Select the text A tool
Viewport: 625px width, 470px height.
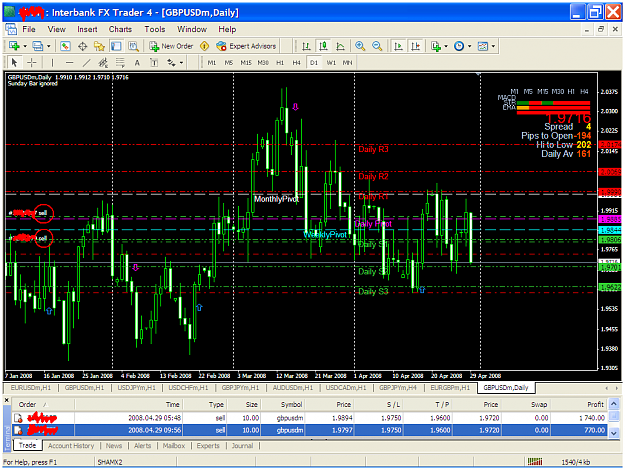click(x=137, y=63)
